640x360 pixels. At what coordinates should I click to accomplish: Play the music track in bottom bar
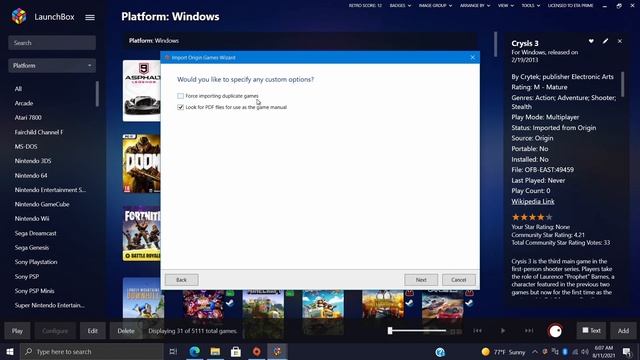pyautogui.click(x=503, y=331)
